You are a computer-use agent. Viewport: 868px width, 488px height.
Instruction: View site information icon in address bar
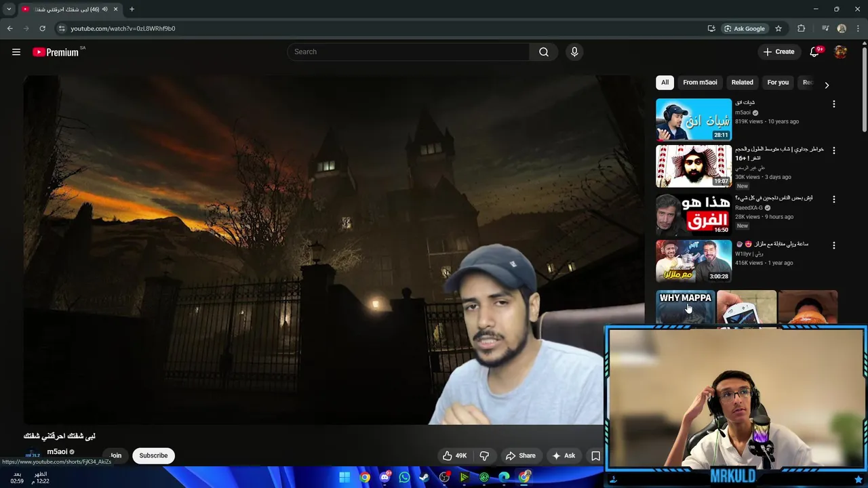pos(62,28)
